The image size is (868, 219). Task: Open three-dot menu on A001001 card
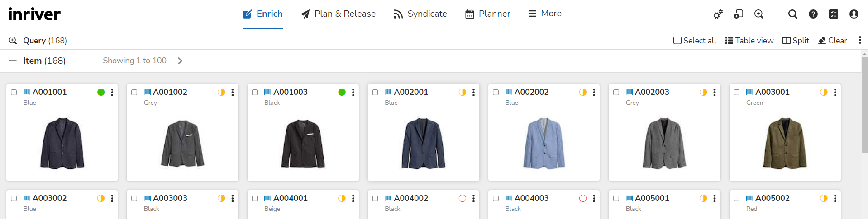tap(112, 92)
